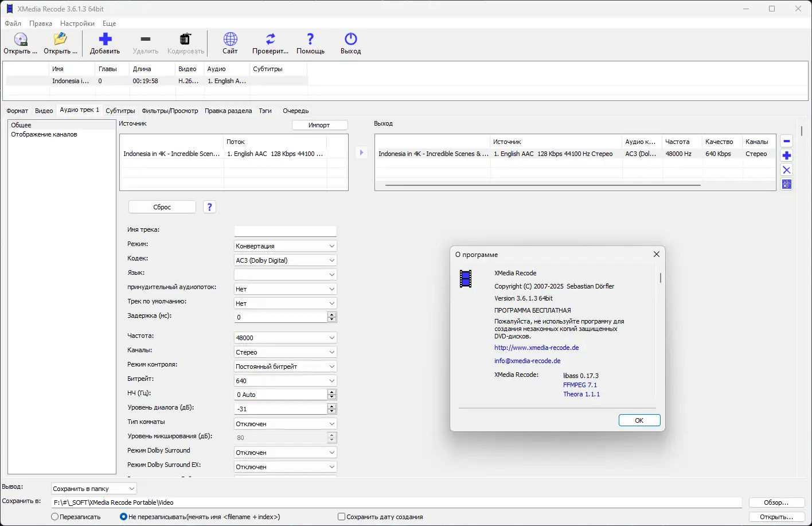Select the Не перезаписывать radio button
Screen dimensions: 812x526
[x=123, y=517]
